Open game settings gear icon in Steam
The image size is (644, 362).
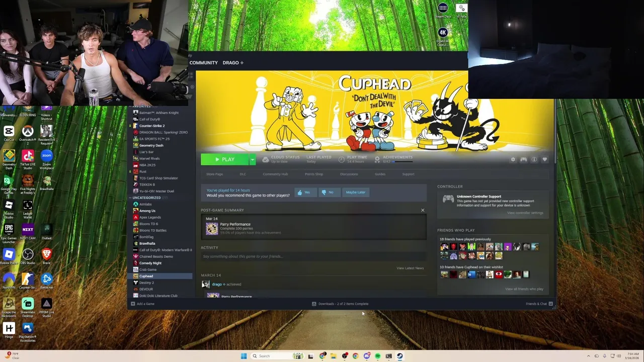pyautogui.click(x=513, y=159)
